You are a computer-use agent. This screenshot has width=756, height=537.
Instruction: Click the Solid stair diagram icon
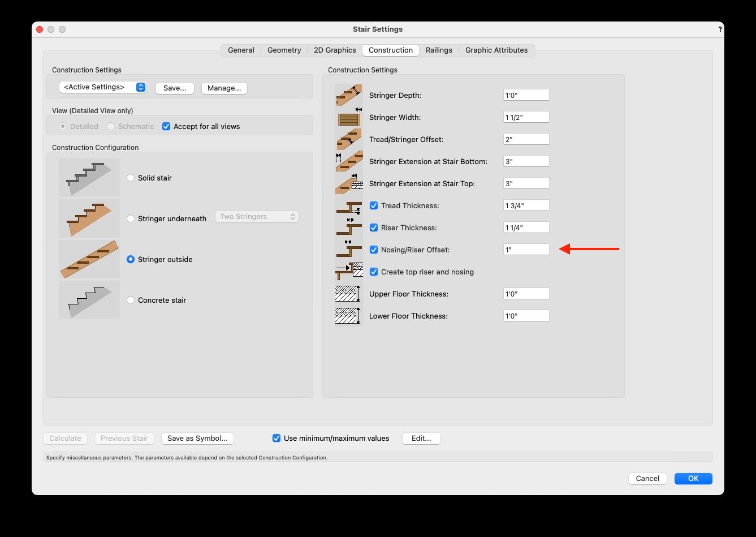click(x=89, y=178)
